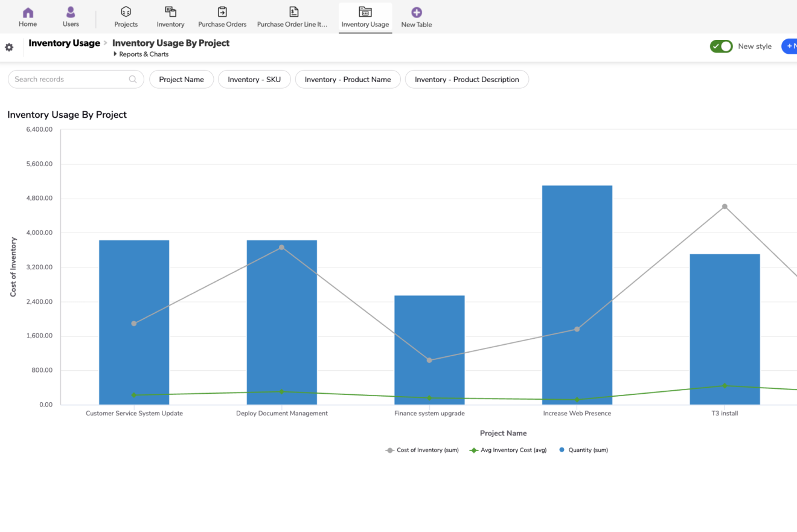Click the search magnifier icon
797x532 pixels.
[x=133, y=79]
